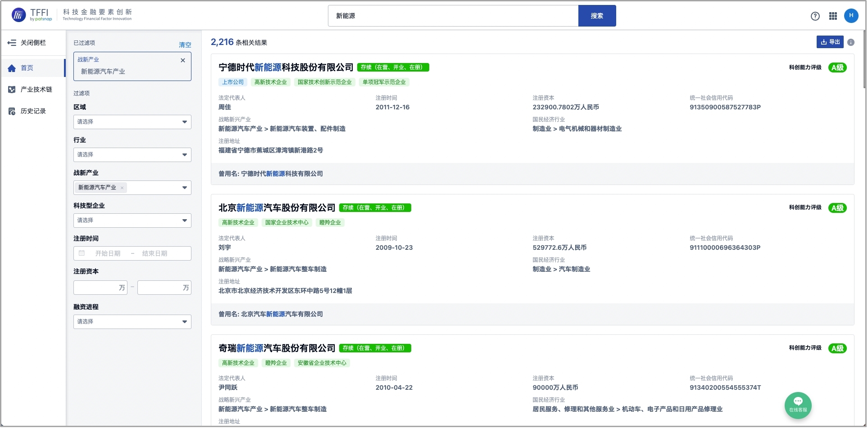Click the 导出 export button
Viewport: 868px width, 428px height.
tap(830, 42)
